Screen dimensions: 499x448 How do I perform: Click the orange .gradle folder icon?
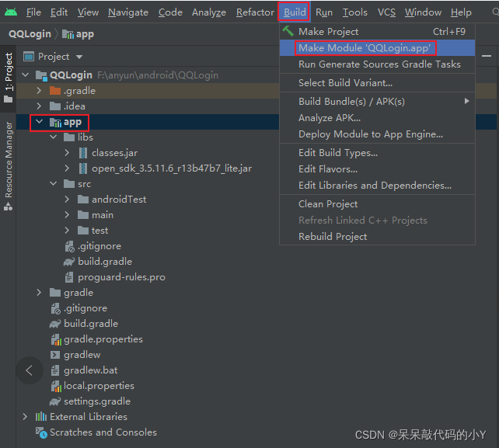point(55,91)
